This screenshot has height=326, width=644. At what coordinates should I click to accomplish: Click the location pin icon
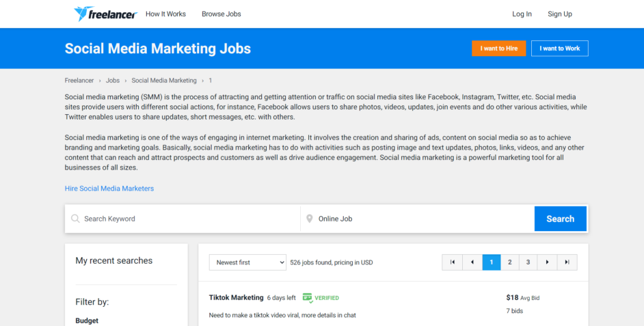310,219
